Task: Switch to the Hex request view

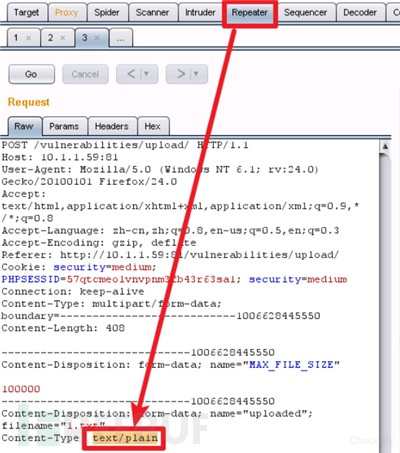Action: (153, 126)
